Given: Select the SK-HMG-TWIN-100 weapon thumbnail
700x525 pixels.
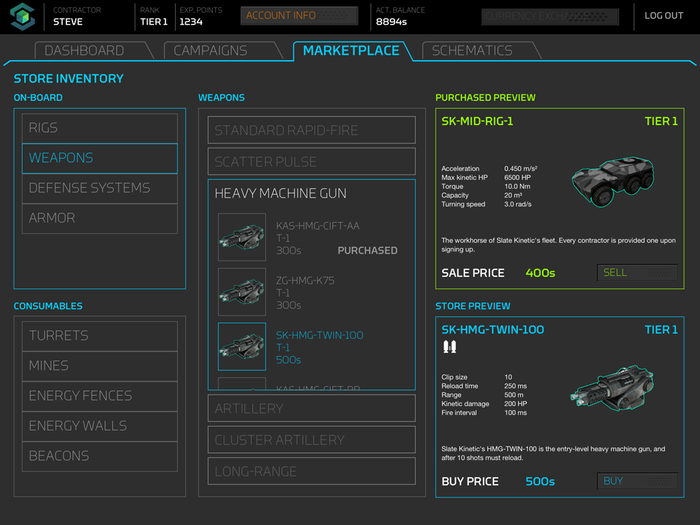Looking at the screenshot, I should point(242,346).
